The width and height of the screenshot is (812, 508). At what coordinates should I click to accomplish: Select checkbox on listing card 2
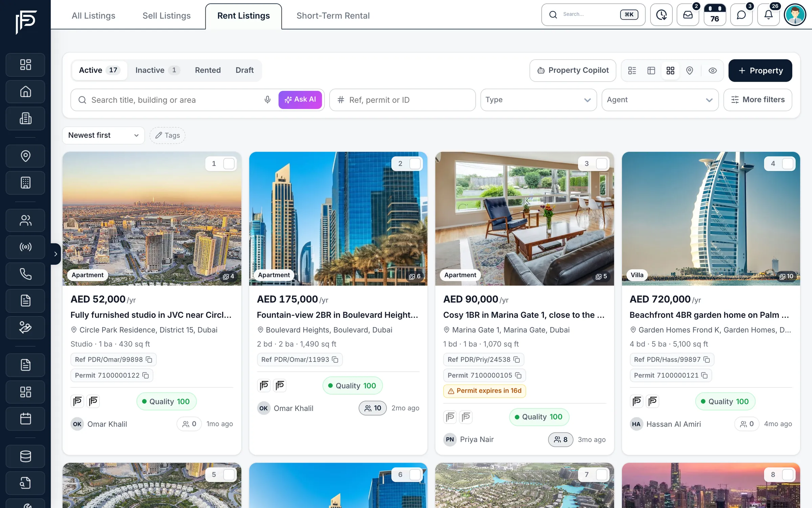[415, 164]
